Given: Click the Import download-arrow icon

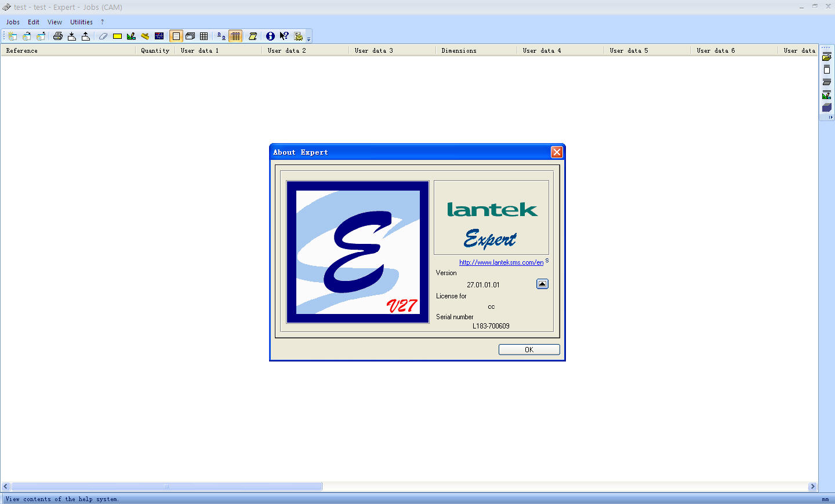Looking at the screenshot, I should pos(72,36).
